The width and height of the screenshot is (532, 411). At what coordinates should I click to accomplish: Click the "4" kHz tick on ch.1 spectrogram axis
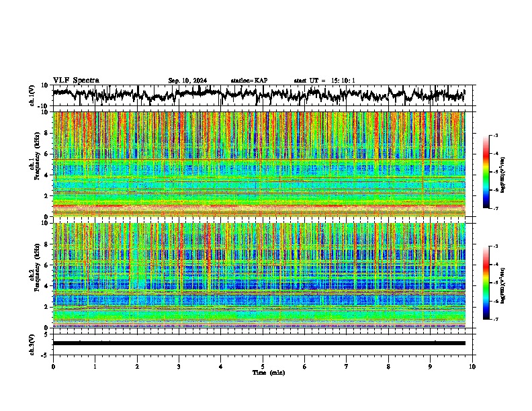pos(47,175)
